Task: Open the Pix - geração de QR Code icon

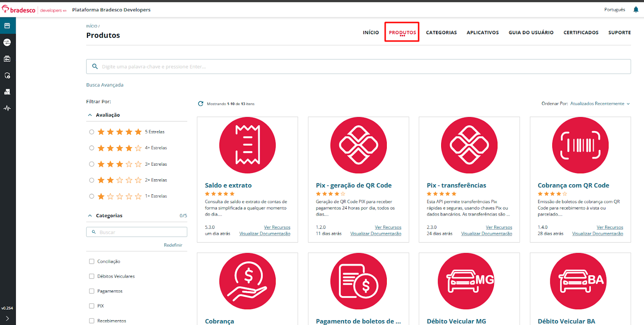Action: (x=359, y=145)
